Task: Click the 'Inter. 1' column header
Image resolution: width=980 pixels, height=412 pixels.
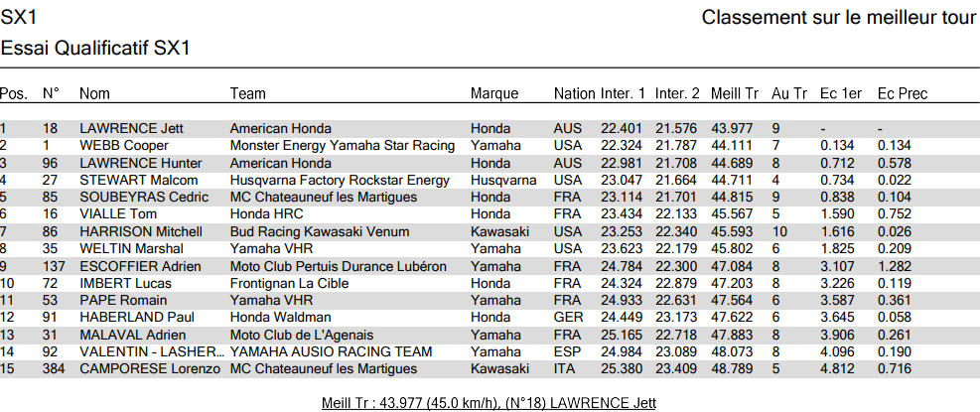Action: [x=623, y=93]
